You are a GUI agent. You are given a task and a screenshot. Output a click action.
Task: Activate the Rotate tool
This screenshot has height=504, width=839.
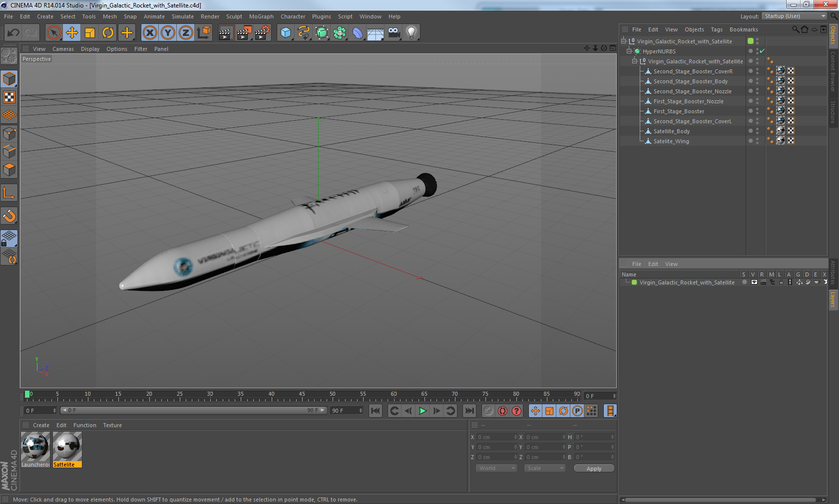(108, 33)
